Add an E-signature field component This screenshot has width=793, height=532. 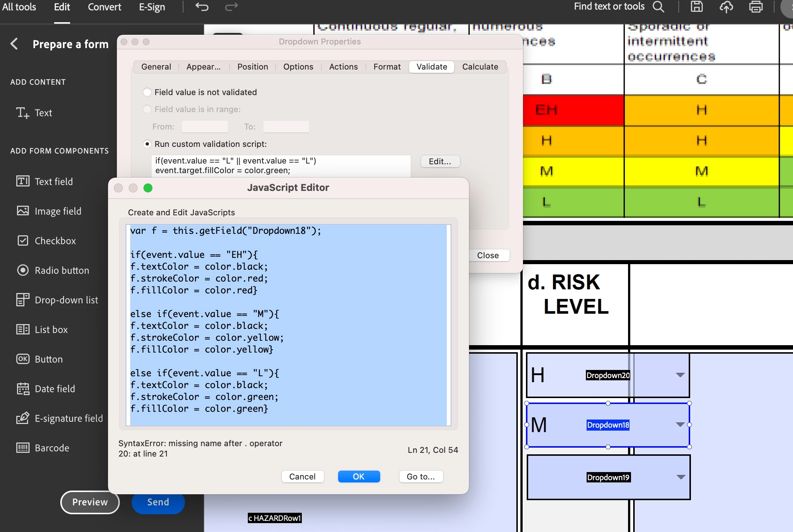68,418
